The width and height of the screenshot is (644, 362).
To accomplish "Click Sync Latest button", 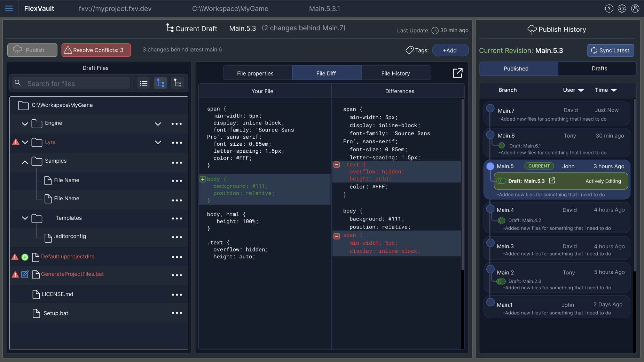I will tap(611, 50).
